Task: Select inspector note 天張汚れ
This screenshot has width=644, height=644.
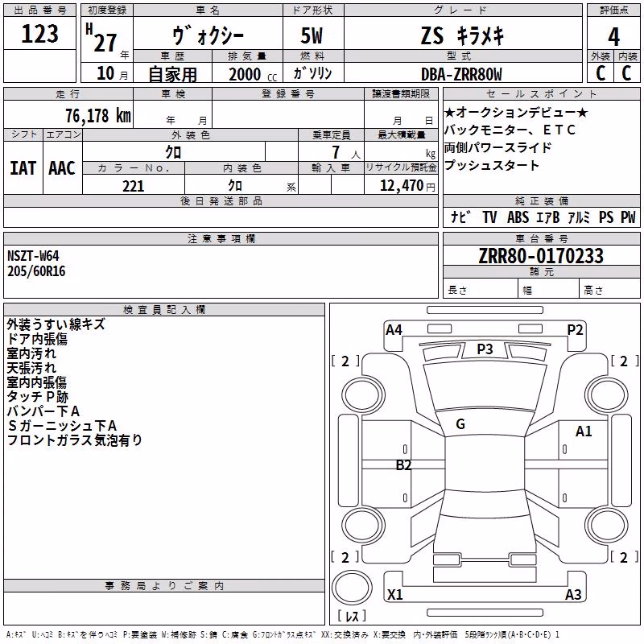Action: pos(31,368)
